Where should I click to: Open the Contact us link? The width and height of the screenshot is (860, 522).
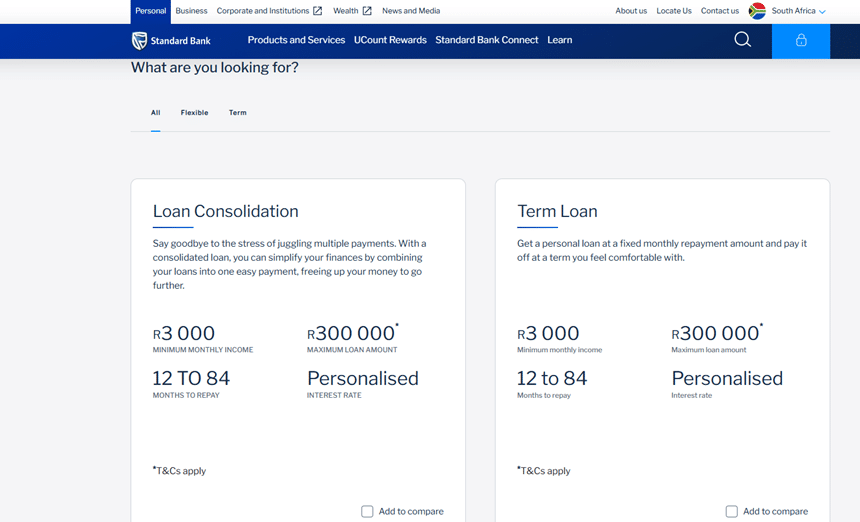(720, 11)
